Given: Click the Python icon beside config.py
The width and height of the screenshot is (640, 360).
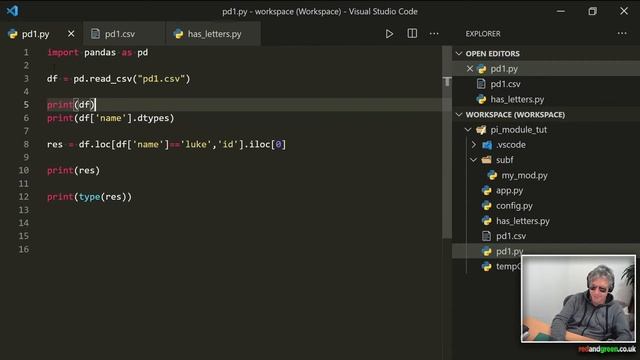Looking at the screenshot, I should click(487, 206).
